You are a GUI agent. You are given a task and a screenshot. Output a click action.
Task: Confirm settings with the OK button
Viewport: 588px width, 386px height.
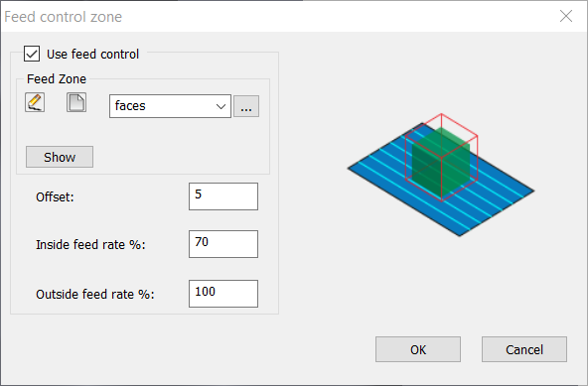coord(418,349)
